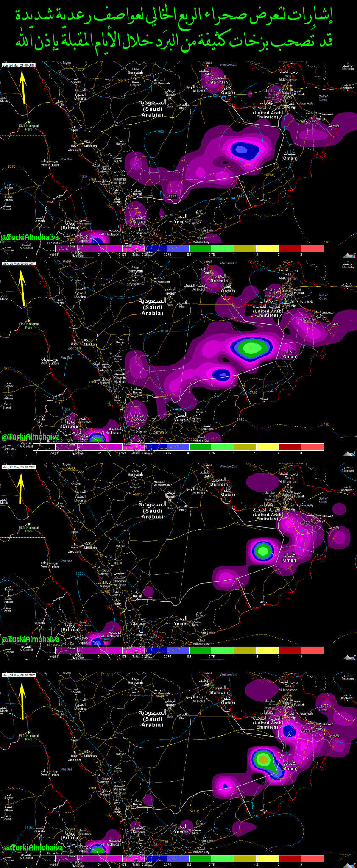Pick the blue legend swatch in 00:00 map
This screenshot has height=868, width=357.
click(156, 447)
